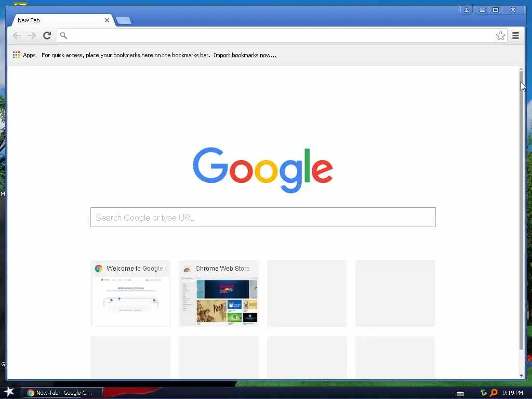Maximize the Chrome window
This screenshot has width=532, height=399.
pyautogui.click(x=495, y=10)
